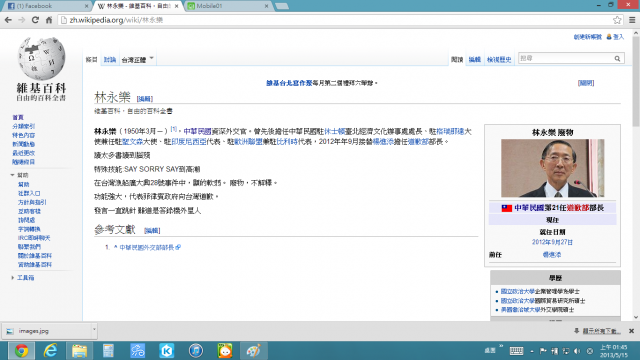The image size is (640, 360).
Task: Open the calculator taskbar icon
Action: tap(108, 351)
